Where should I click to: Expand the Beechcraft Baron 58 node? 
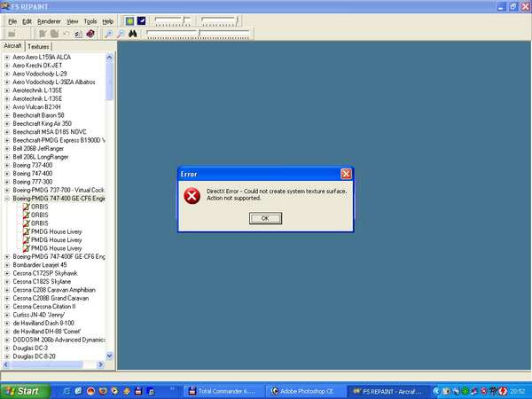tap(7, 115)
